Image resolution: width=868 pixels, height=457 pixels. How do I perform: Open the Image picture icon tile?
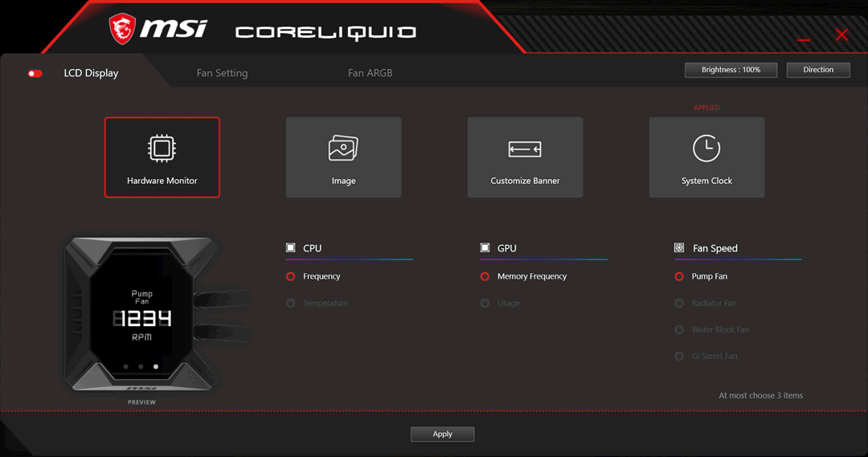coord(343,157)
